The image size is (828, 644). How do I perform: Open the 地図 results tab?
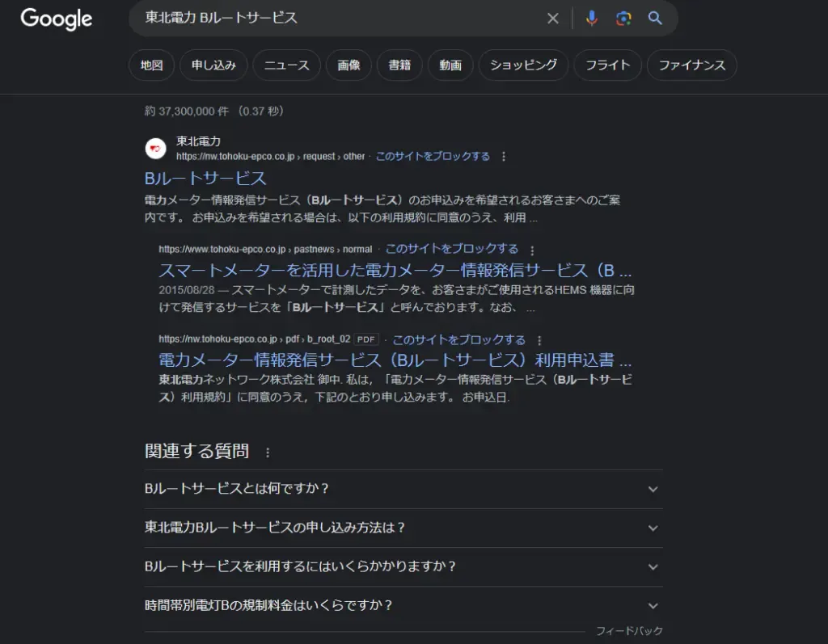(151, 65)
